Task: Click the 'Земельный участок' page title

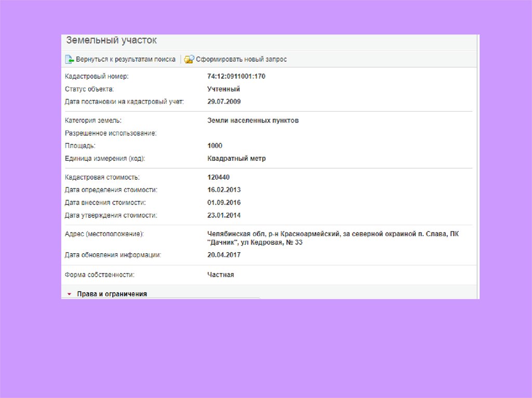Action: 111,40
